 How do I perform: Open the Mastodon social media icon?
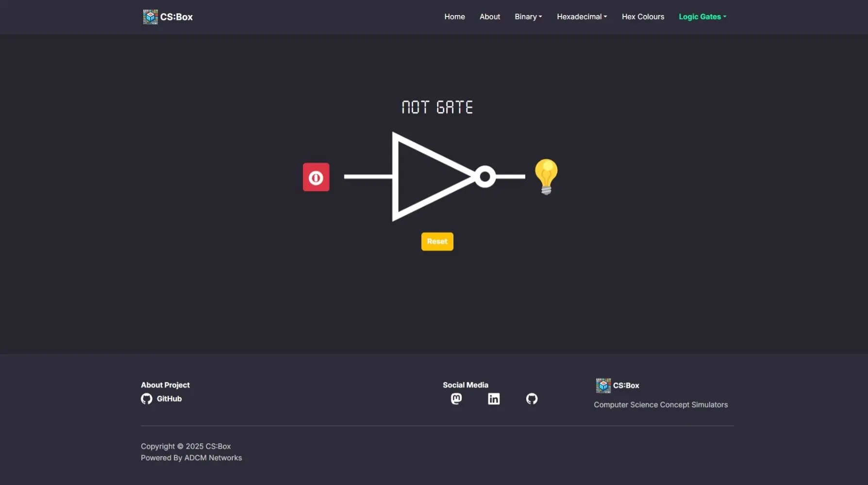[456, 399]
